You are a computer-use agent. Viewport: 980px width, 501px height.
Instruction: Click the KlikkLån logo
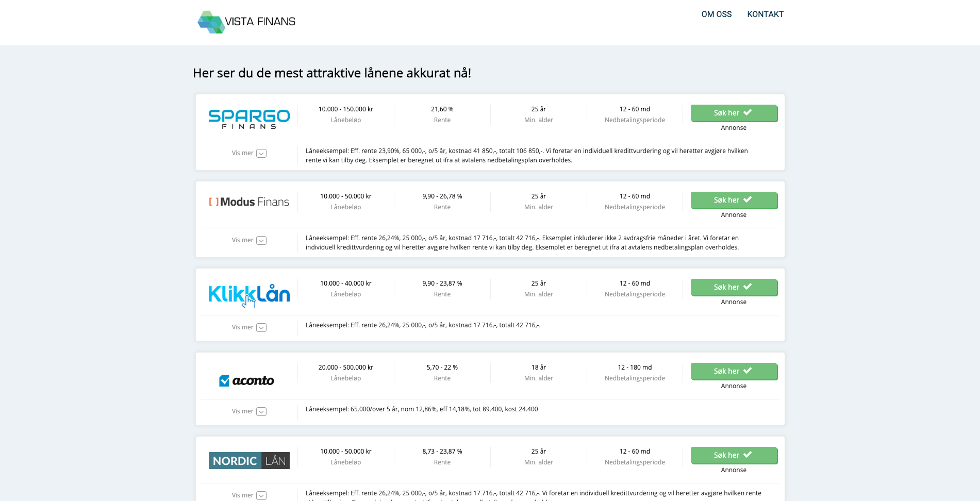coord(249,295)
